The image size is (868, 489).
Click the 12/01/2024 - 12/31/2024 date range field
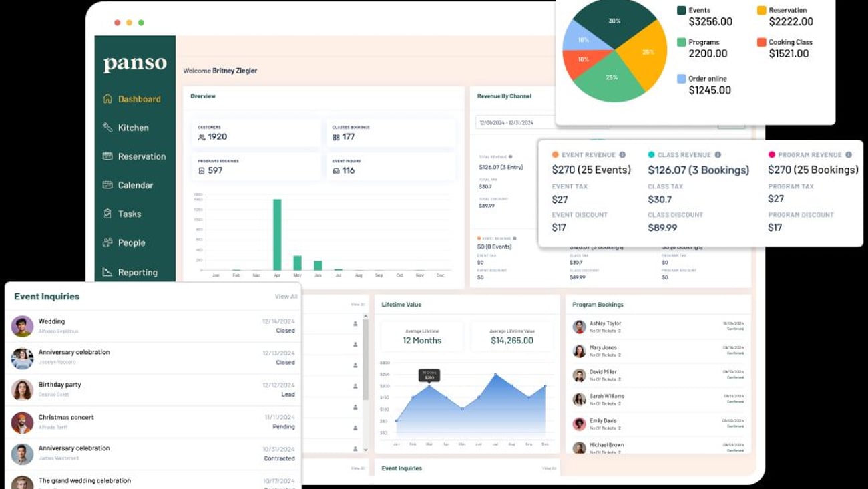[x=515, y=123]
